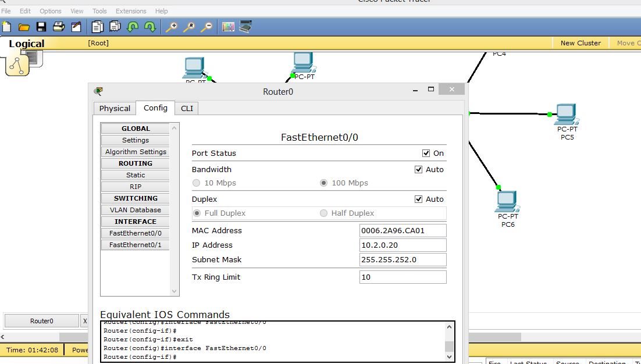The image size is (641, 364).
Task: Click the Router0 button at bottom left
Action: tap(42, 321)
